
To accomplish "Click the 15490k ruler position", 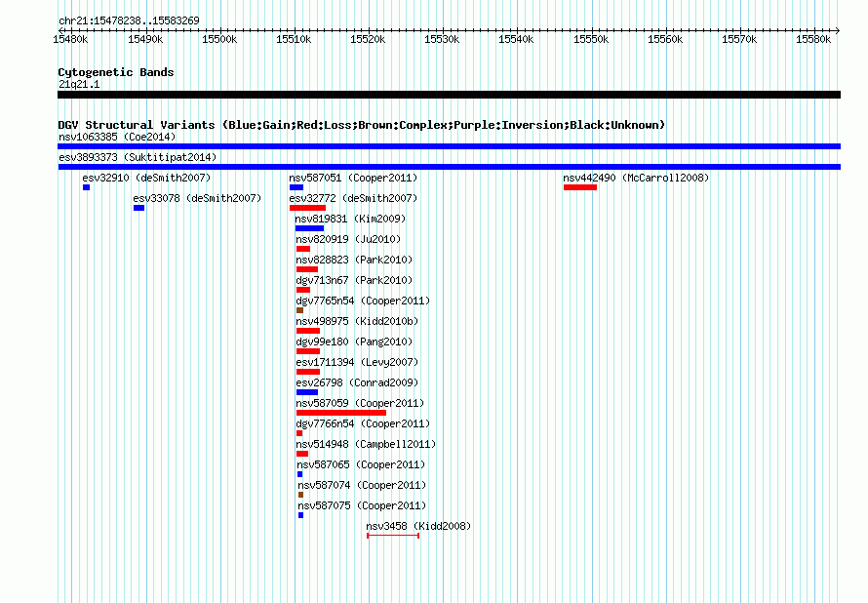I will (x=145, y=39).
